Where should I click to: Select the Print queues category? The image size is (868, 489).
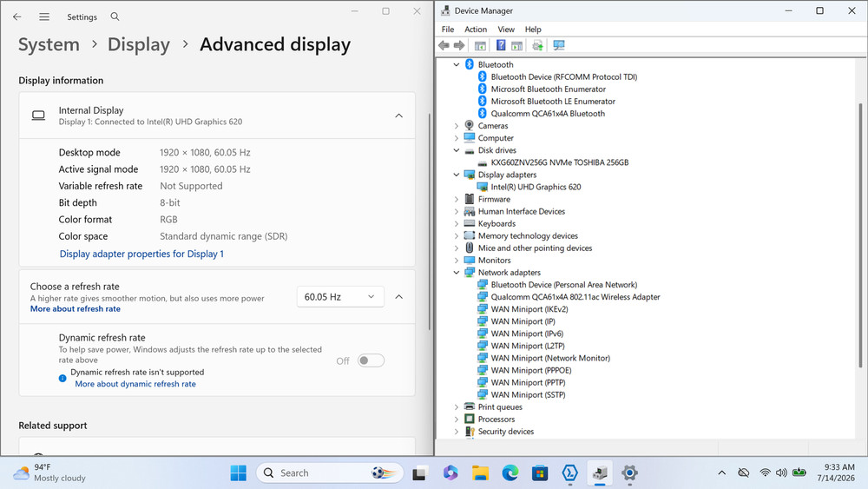pyautogui.click(x=500, y=407)
